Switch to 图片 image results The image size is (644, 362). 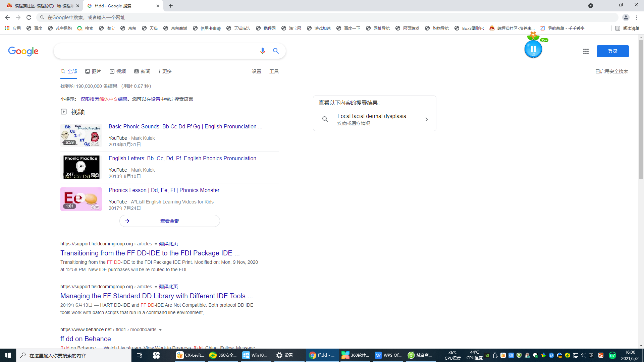(93, 71)
